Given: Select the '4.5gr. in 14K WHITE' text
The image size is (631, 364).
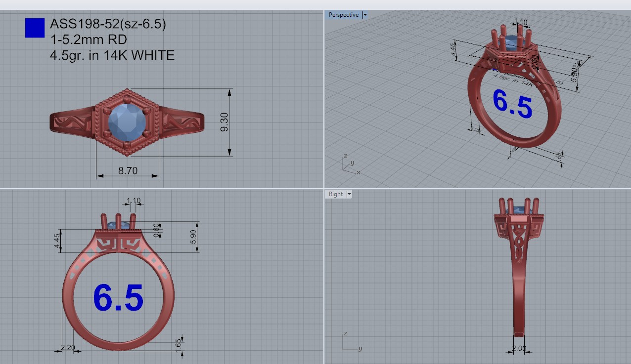Looking at the screenshot, I should click(x=112, y=55).
